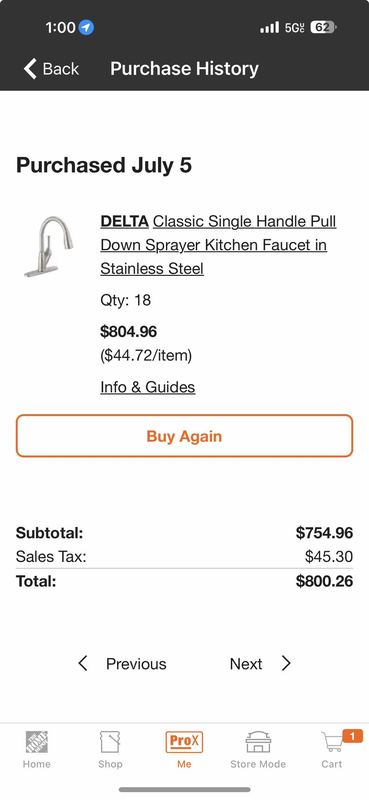Open the shopping Cart icon
Screen dimensions: 369x800
pyautogui.click(x=332, y=742)
